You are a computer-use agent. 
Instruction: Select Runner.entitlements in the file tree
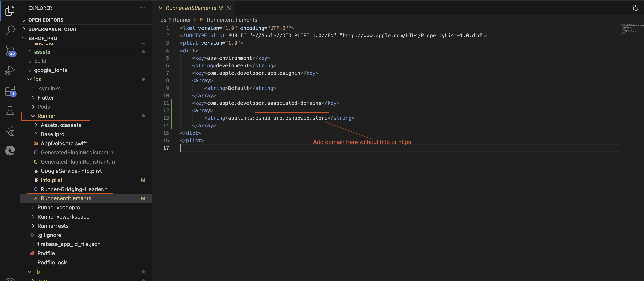click(x=86, y=198)
